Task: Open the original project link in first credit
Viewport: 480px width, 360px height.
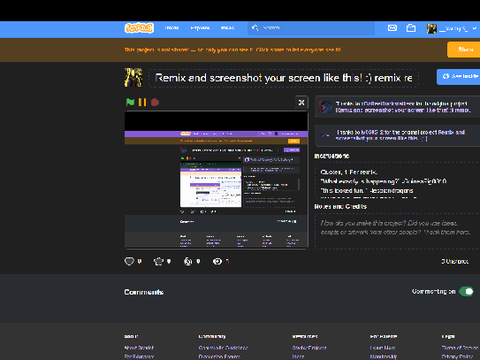Action: pos(403,110)
